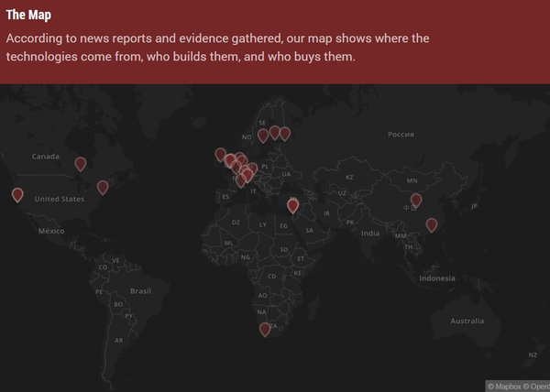Click the "KZ" Kazakhstan label
The width and height of the screenshot is (550, 392).
click(349, 178)
